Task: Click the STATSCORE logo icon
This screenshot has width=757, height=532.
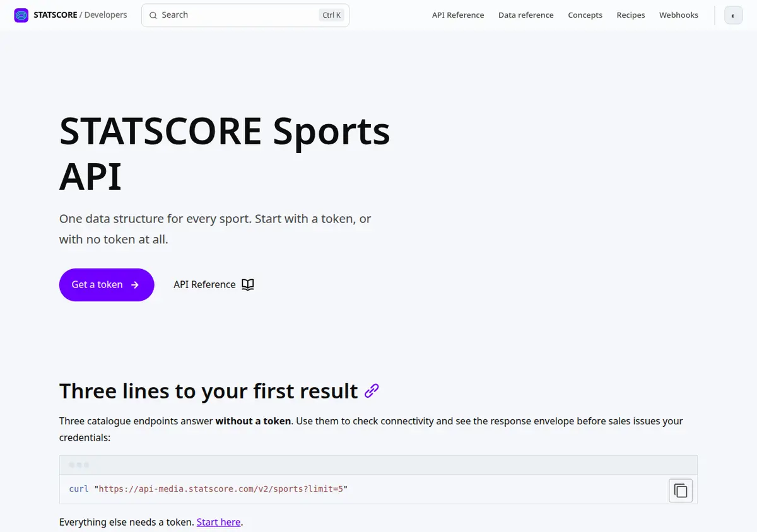Action: [x=21, y=15]
